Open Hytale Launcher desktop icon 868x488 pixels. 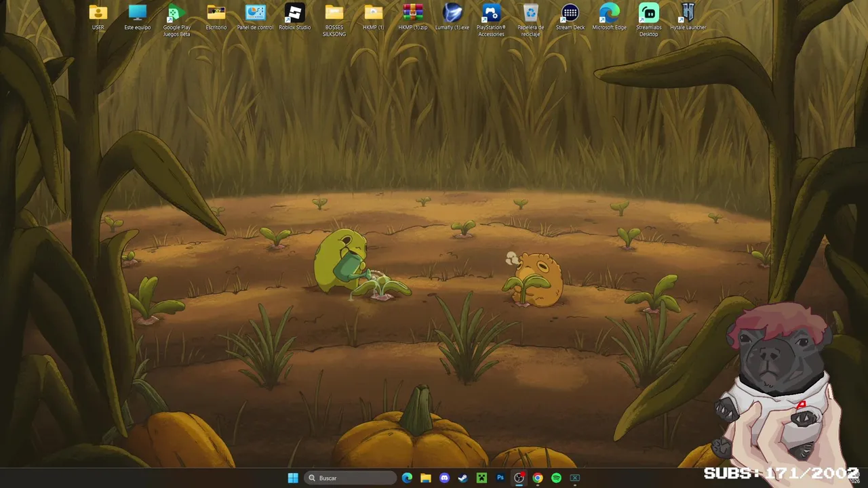[x=688, y=18]
